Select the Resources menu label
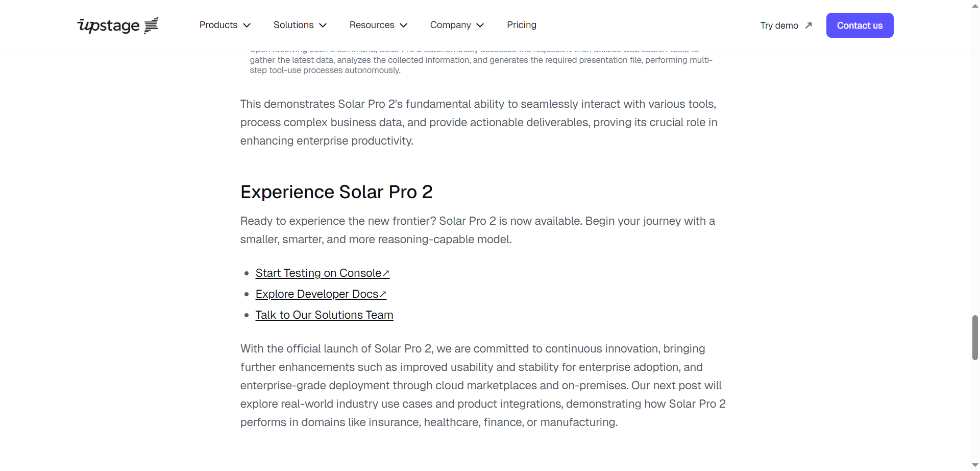The width and height of the screenshot is (980, 471). point(372,25)
